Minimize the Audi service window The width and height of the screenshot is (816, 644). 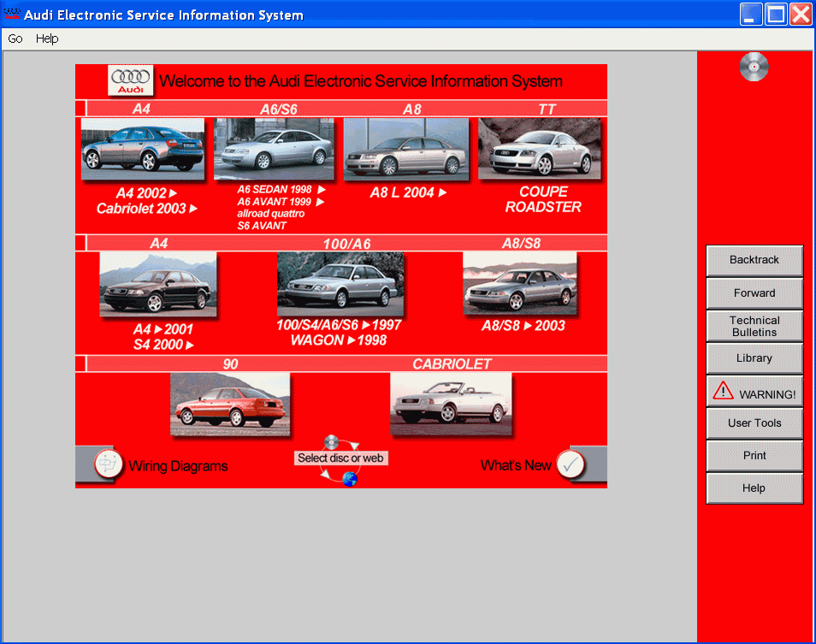[750, 14]
